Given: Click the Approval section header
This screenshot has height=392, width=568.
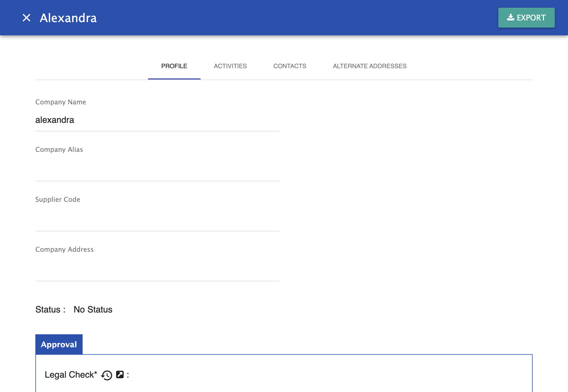Looking at the screenshot, I should 59,344.
